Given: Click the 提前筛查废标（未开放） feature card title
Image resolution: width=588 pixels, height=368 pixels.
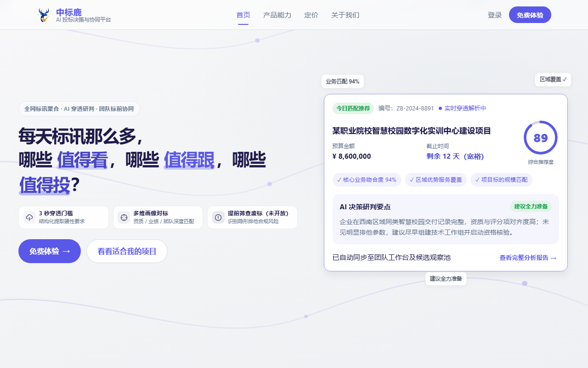Looking at the screenshot, I should tap(258, 213).
